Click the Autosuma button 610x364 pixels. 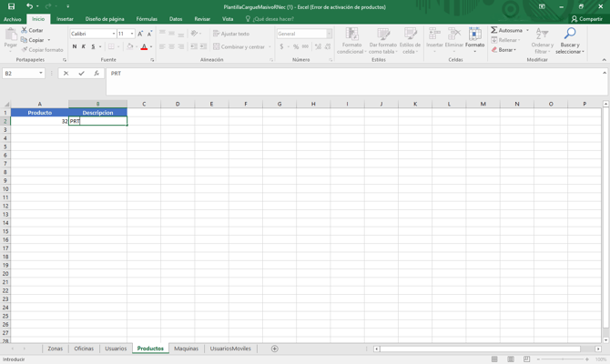point(507,30)
